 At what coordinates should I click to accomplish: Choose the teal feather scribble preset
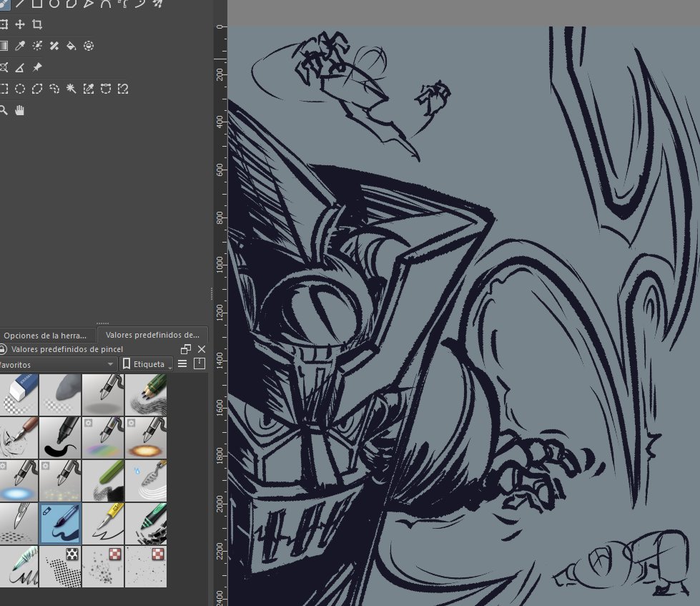pyautogui.click(x=19, y=566)
